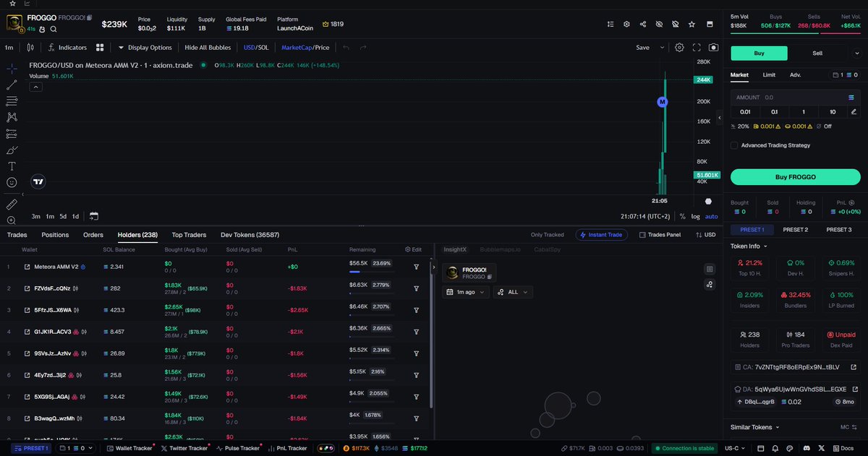This screenshot has height=456, width=868.
Task: Open the Dev Tokens (36587) tab
Action: [x=250, y=235]
